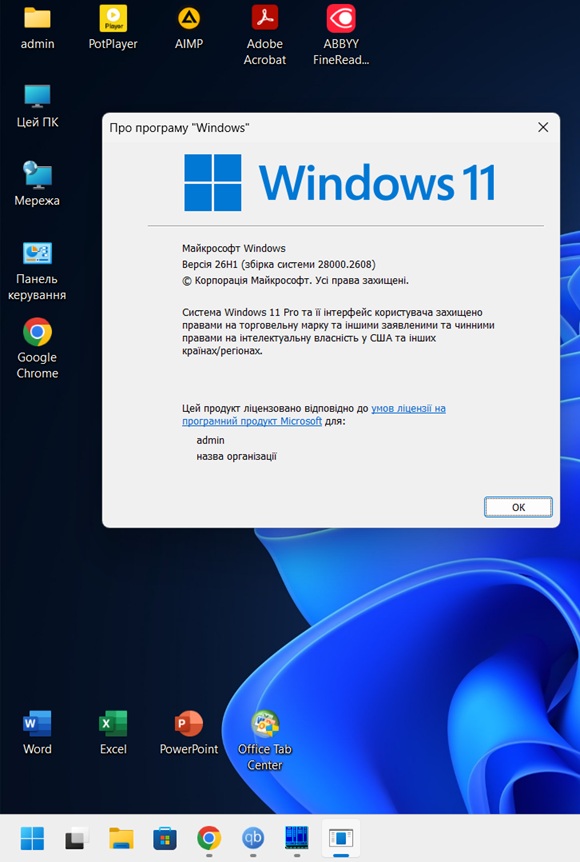This screenshot has height=862, width=580.
Task: Select the Цей ПК desktop icon
Action: (x=37, y=106)
